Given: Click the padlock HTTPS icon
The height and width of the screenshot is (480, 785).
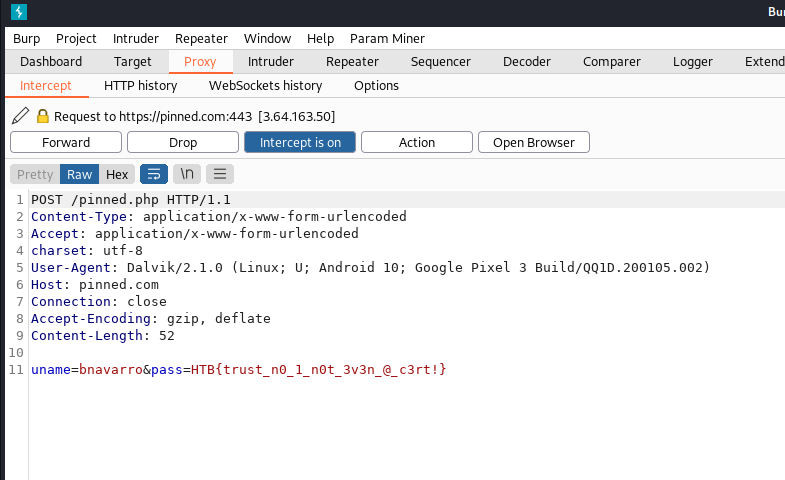Looking at the screenshot, I should [43, 116].
